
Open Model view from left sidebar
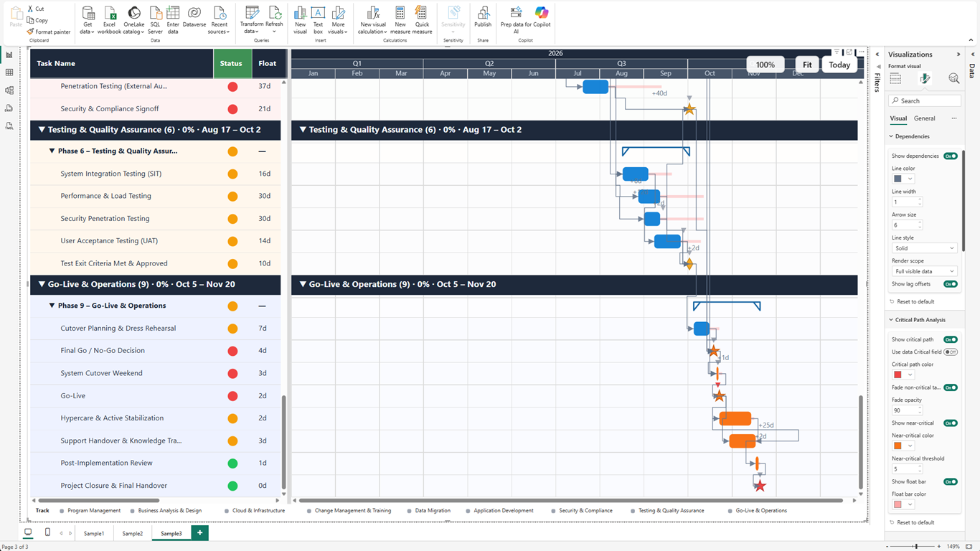click(x=9, y=90)
